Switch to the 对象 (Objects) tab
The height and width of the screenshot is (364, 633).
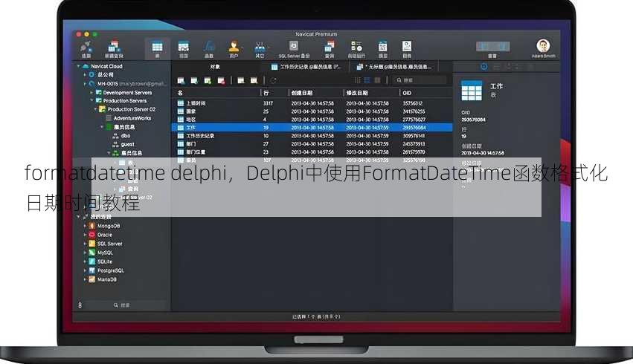pyautogui.click(x=215, y=67)
